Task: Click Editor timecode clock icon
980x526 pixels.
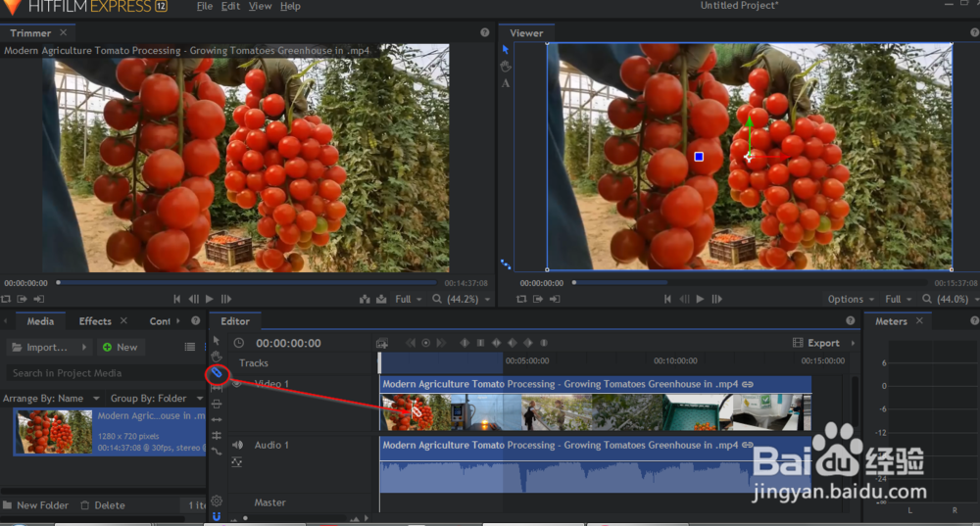Action: [239, 343]
